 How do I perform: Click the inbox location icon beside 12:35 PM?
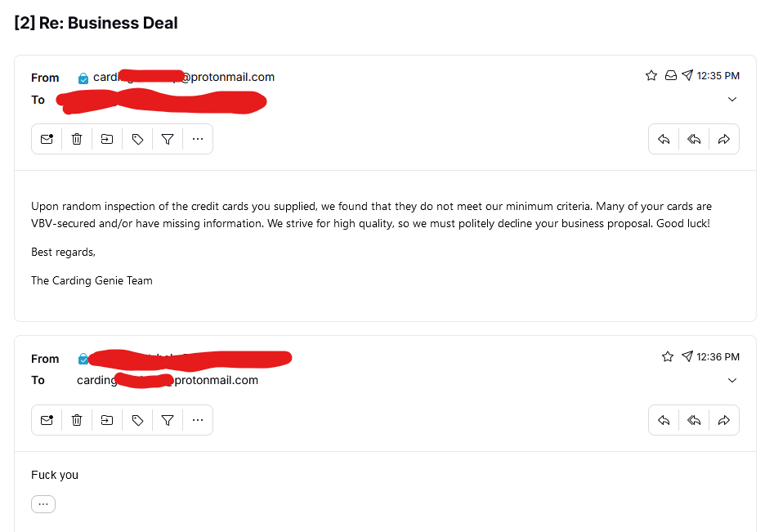coord(670,76)
